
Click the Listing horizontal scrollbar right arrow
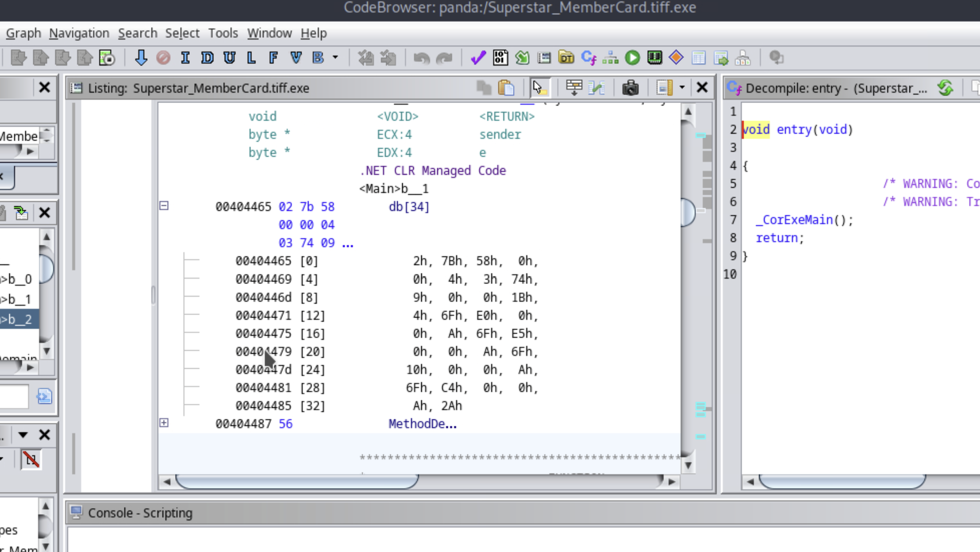[672, 482]
